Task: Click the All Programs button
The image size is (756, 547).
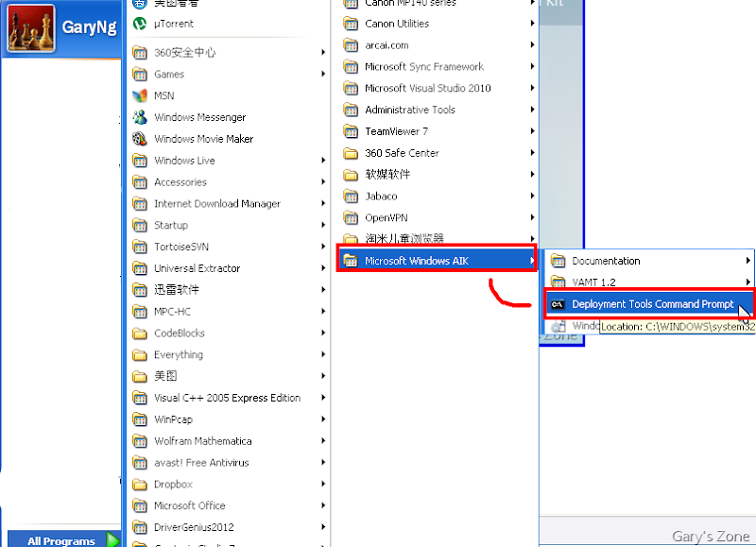Action: tap(64, 540)
